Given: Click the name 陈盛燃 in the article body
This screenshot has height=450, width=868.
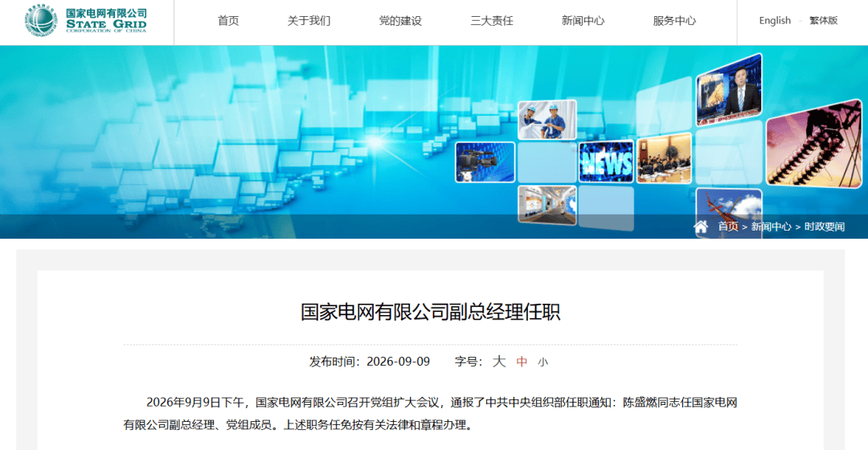Looking at the screenshot, I should 641,403.
